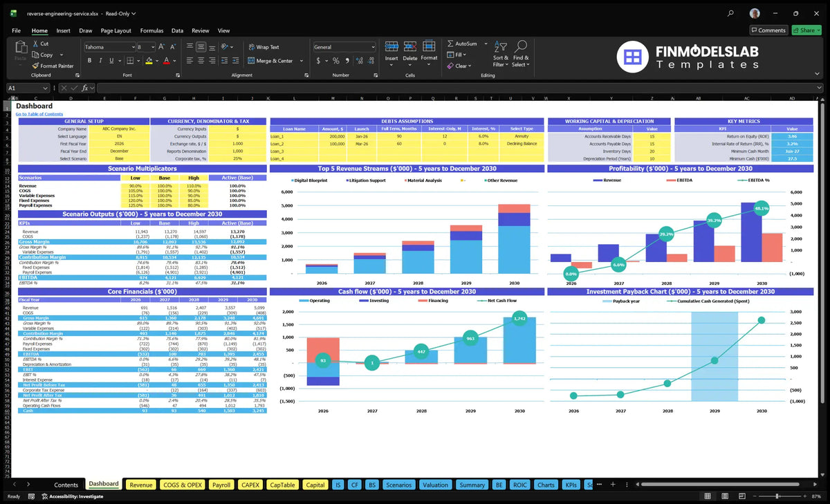Image resolution: width=830 pixels, height=504 pixels.
Task: Apply the red font color
Action: [x=166, y=61]
